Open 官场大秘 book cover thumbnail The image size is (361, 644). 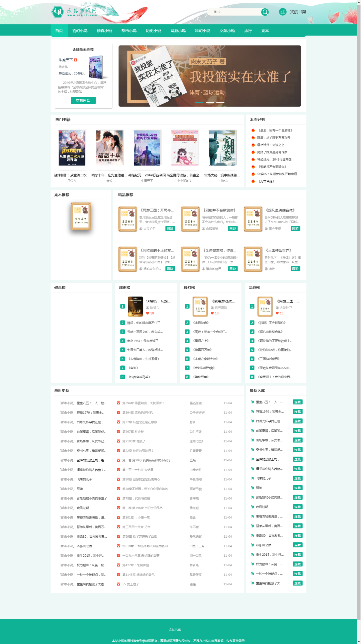point(222,148)
